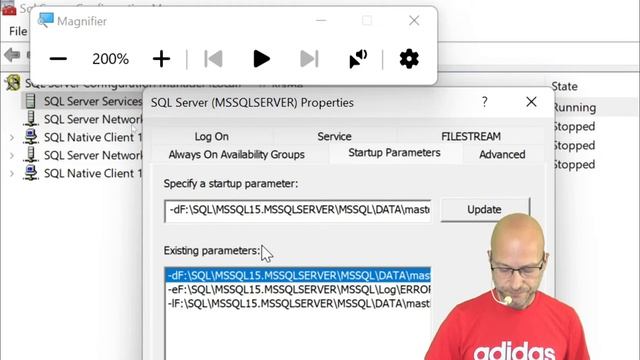Click SQL Server Configuration Manager root icon
Viewport: 640px width, 360px height.
click(13, 83)
